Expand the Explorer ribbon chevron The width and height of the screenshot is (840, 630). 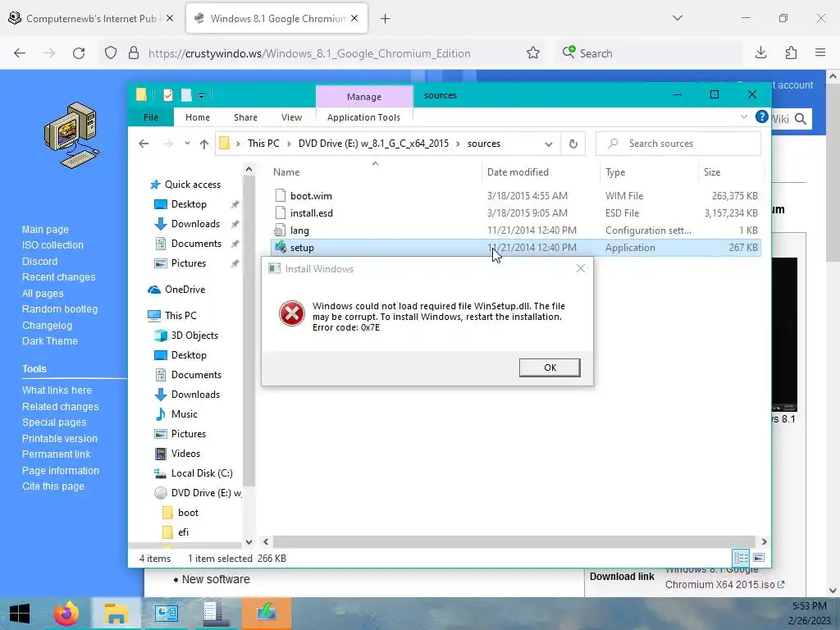[743, 116]
